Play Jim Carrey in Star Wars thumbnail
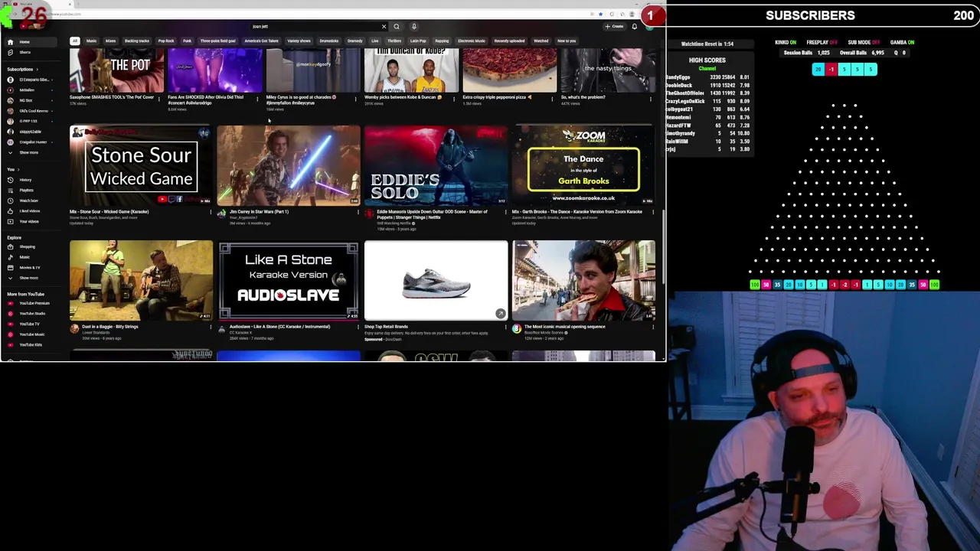The width and height of the screenshot is (980, 551). [x=289, y=165]
